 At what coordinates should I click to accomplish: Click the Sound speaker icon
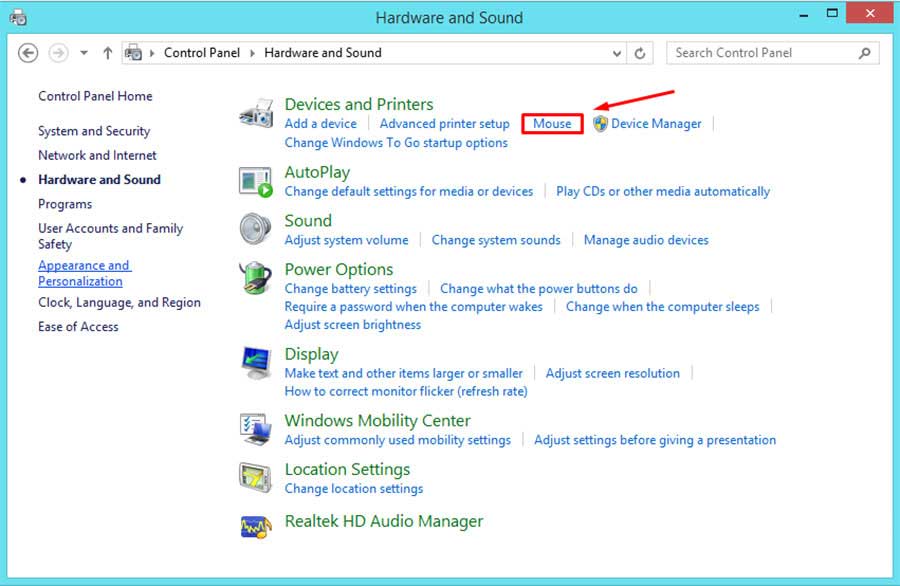pyautogui.click(x=255, y=228)
